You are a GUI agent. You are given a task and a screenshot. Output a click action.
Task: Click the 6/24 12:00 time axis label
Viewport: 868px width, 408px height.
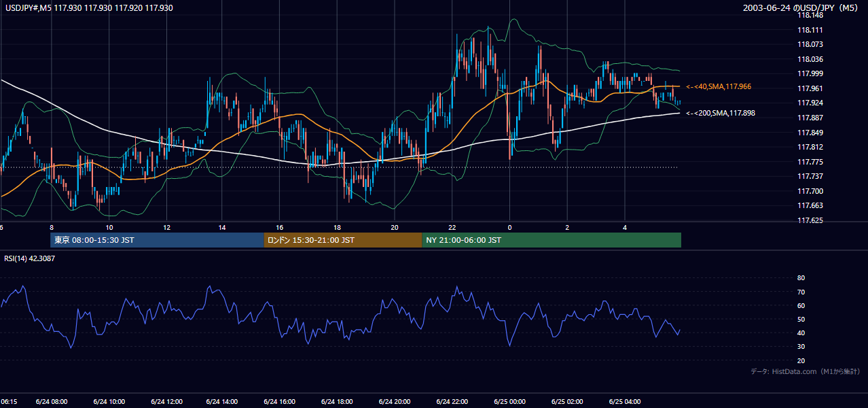click(x=166, y=402)
